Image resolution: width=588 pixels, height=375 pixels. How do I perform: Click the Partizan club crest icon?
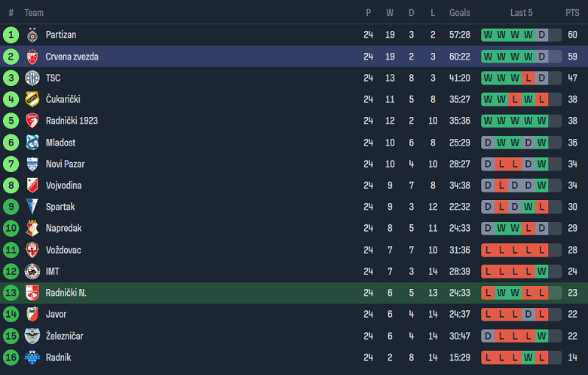32,35
